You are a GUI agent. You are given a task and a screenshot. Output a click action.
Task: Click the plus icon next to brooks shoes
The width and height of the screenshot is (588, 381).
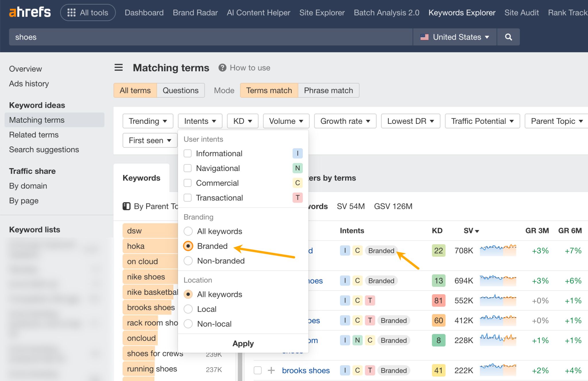[x=271, y=370]
